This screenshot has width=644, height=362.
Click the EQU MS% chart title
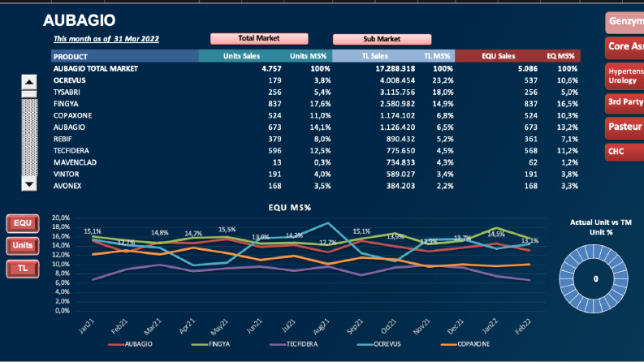[290, 208]
